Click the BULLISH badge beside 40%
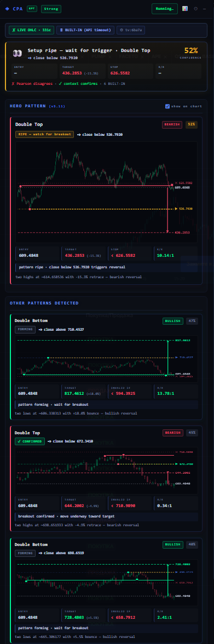 pyautogui.click(x=173, y=544)
